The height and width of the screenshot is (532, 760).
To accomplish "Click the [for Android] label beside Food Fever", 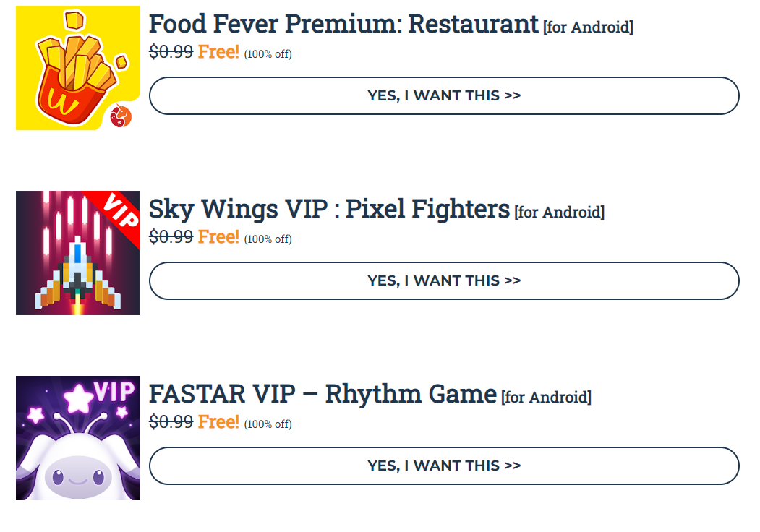I will (x=588, y=27).
